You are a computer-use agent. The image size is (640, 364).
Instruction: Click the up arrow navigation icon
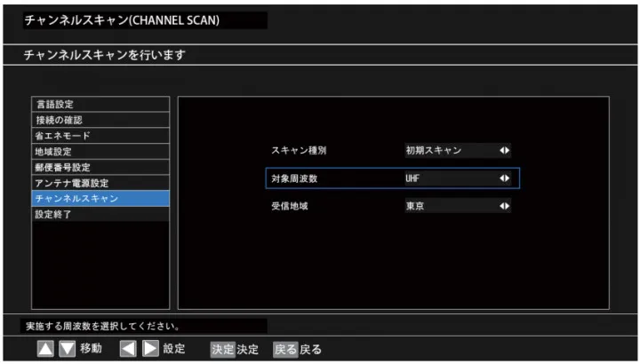pyautogui.click(x=45, y=349)
